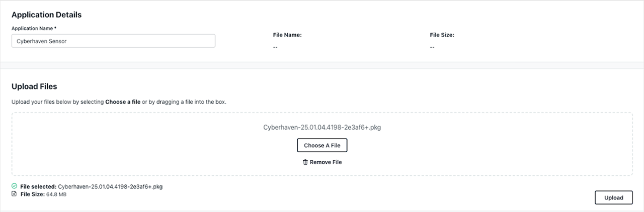Click the Upload button
644x212 pixels.
(x=613, y=198)
